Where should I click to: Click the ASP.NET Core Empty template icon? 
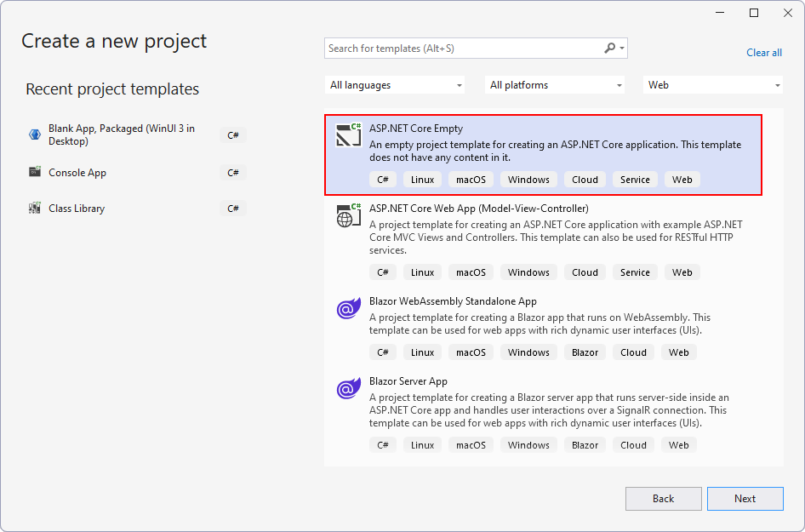click(x=348, y=134)
